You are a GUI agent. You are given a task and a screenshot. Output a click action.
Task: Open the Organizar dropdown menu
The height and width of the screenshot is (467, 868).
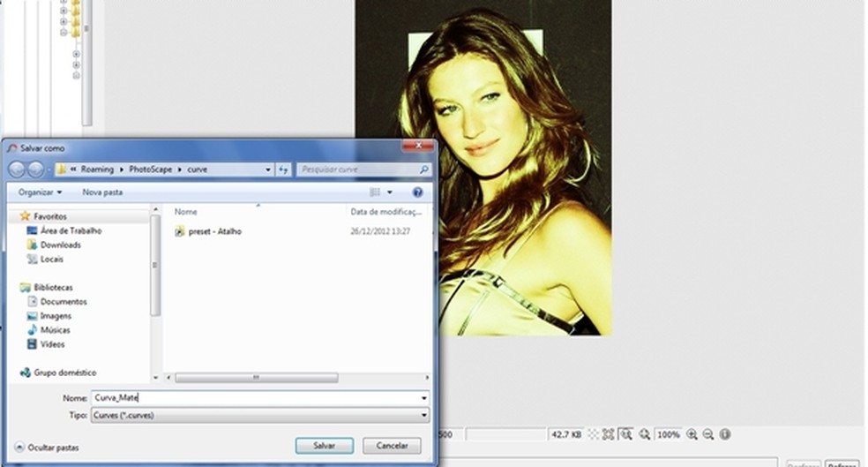(x=40, y=192)
